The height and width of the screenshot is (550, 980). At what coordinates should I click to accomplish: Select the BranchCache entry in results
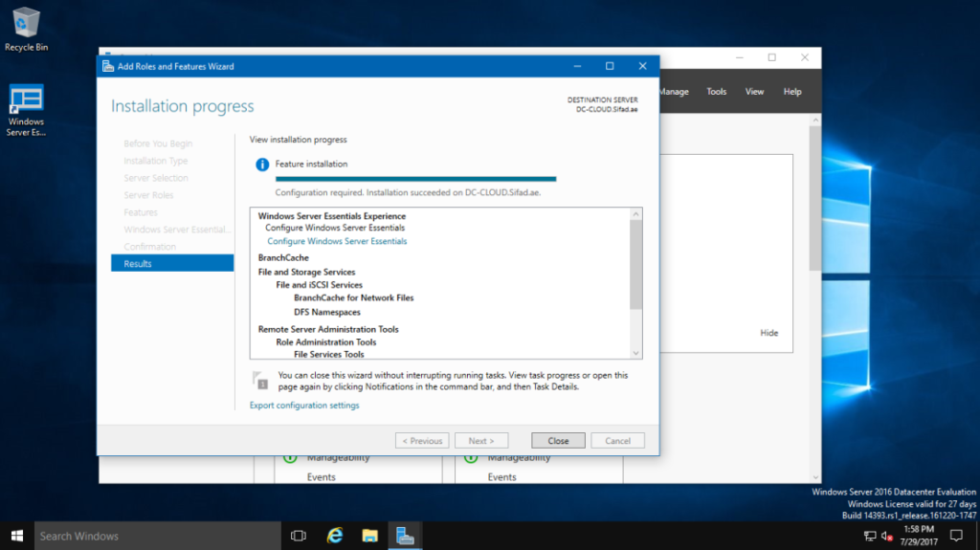click(x=283, y=257)
